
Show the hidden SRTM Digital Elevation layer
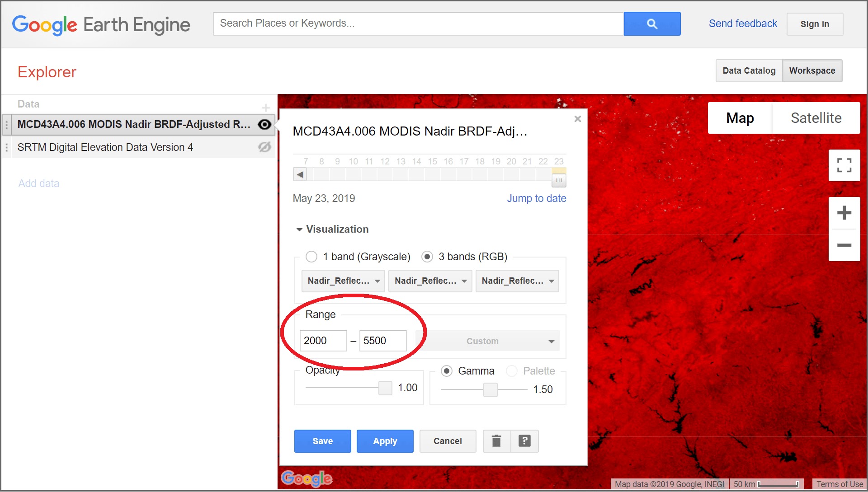pos(264,147)
